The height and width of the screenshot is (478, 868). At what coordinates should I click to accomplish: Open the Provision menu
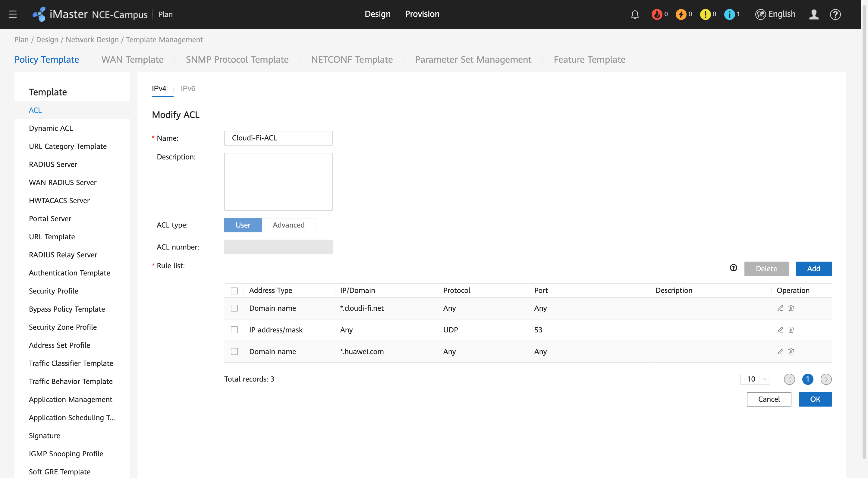click(x=422, y=14)
